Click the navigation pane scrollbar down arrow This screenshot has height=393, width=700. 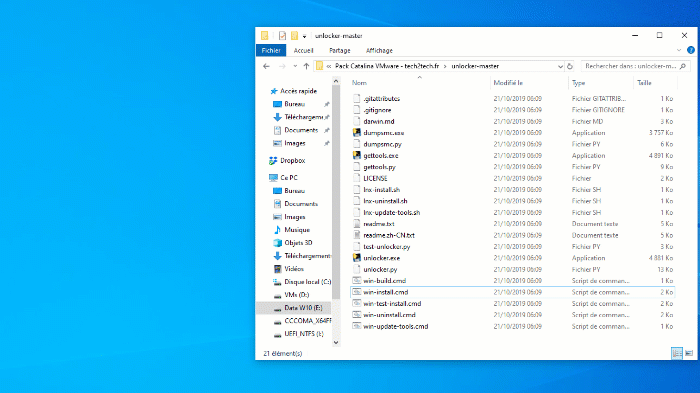pyautogui.click(x=336, y=343)
